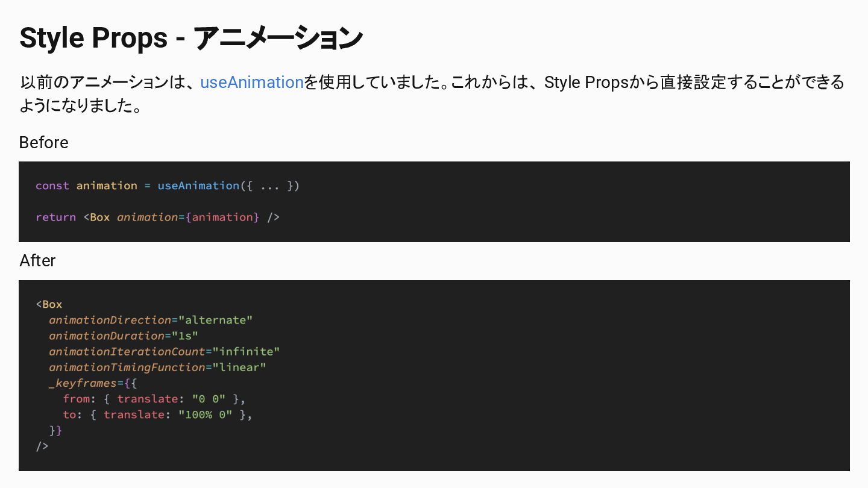Click the animationDuration prop name
This screenshot has height=488, width=868.
coord(106,336)
